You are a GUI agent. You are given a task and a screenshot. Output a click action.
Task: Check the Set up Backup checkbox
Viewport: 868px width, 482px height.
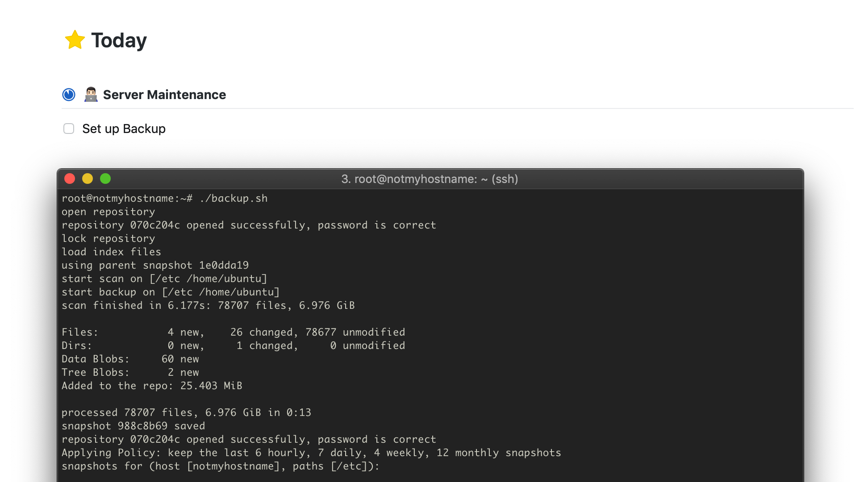69,129
